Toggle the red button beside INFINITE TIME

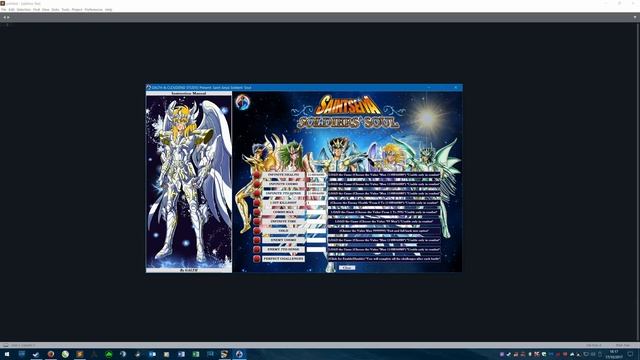tap(257, 222)
